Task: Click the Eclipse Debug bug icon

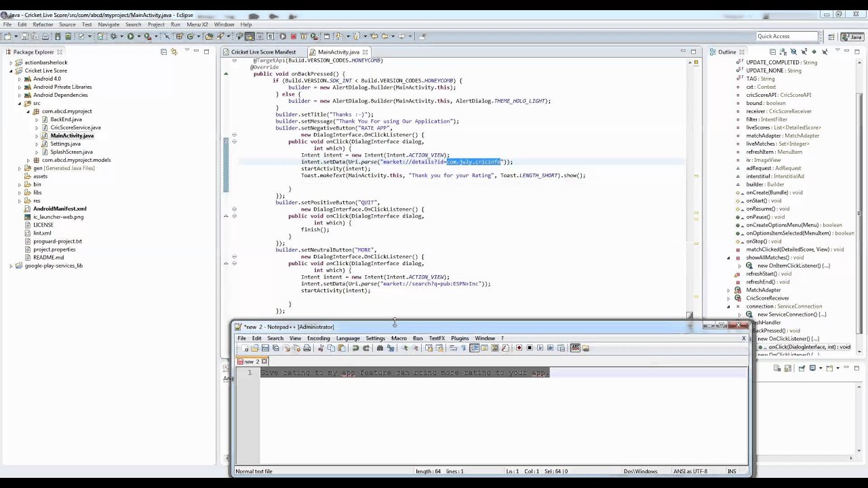Action: [115, 37]
